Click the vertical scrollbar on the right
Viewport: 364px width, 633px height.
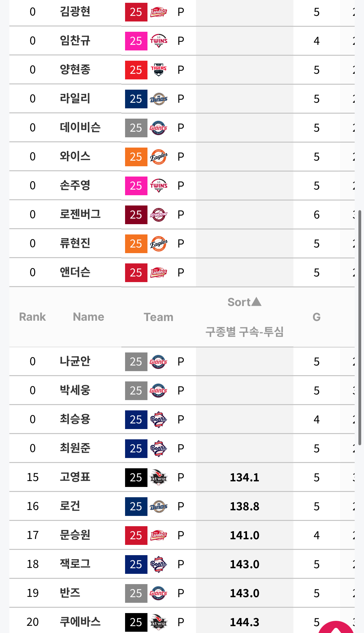360,327
